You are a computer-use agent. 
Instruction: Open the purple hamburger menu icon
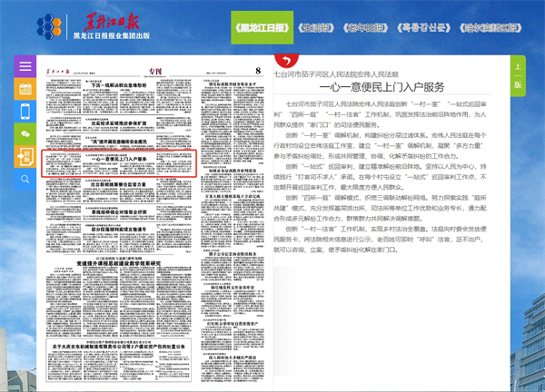(25, 68)
